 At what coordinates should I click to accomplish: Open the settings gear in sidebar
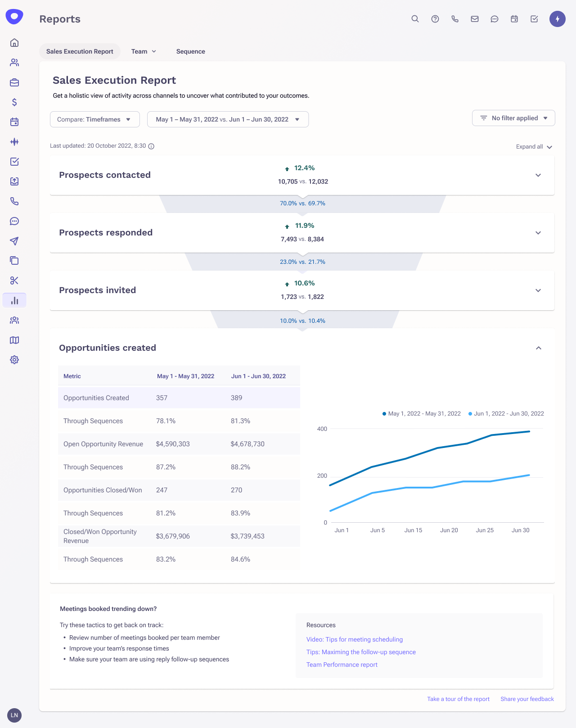[x=14, y=360]
